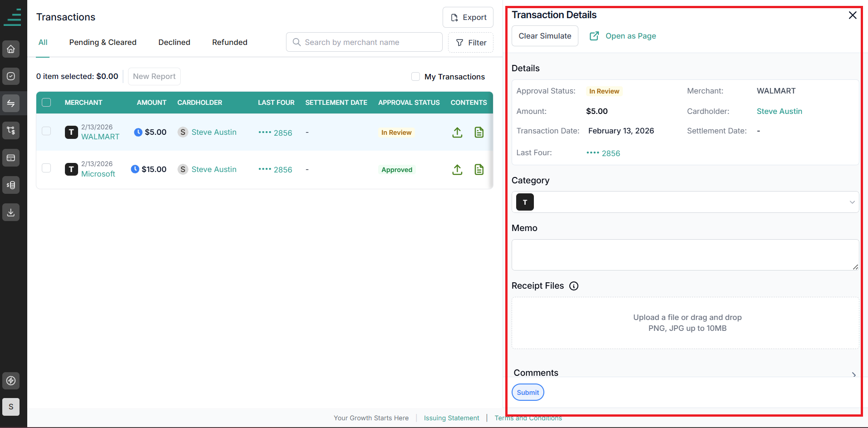Click the Receipt Files info icon
Image resolution: width=868 pixels, height=428 pixels.
(574, 286)
